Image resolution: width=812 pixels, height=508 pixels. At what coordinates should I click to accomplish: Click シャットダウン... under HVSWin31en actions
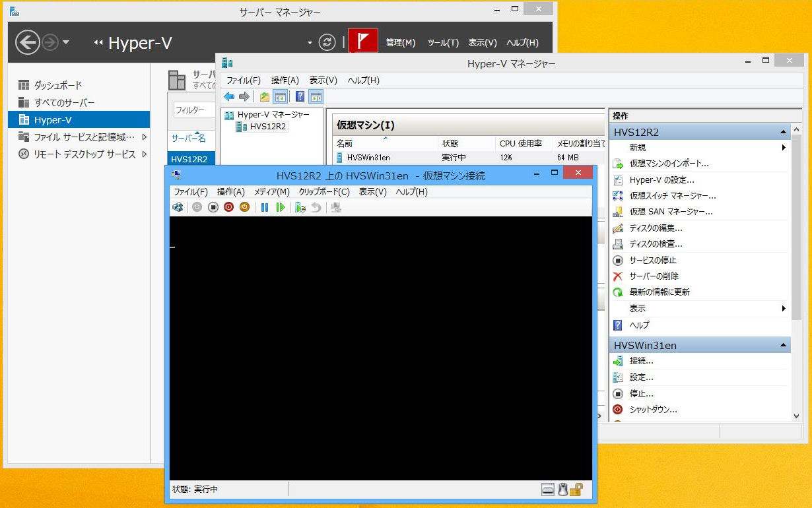pyautogui.click(x=653, y=410)
